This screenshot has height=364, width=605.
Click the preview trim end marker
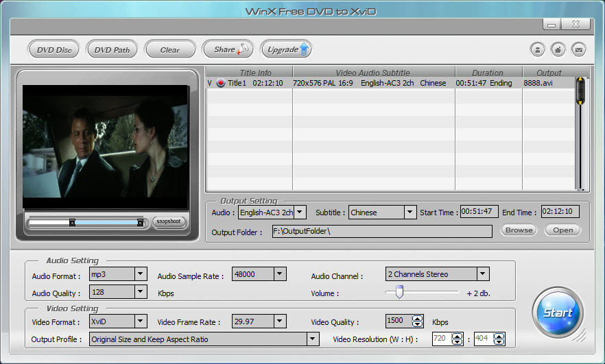(140, 222)
